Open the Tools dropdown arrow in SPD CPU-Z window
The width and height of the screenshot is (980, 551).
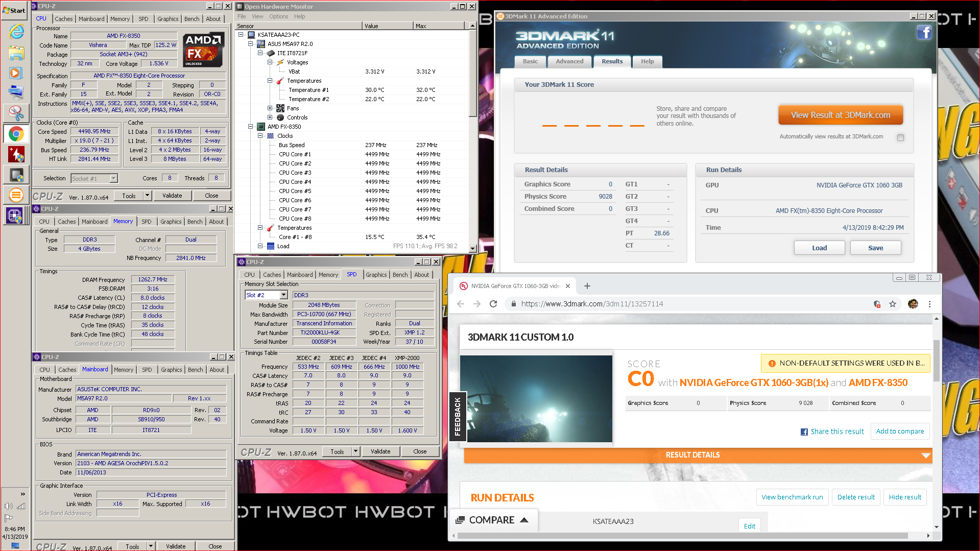356,451
